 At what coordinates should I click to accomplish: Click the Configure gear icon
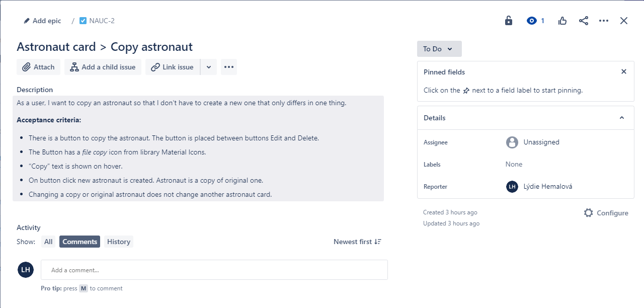pyautogui.click(x=588, y=212)
